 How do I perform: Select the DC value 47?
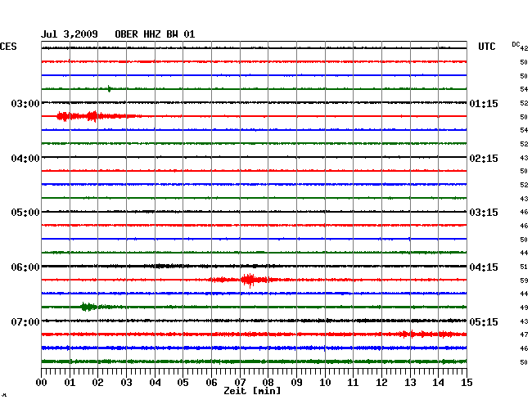point(524,334)
